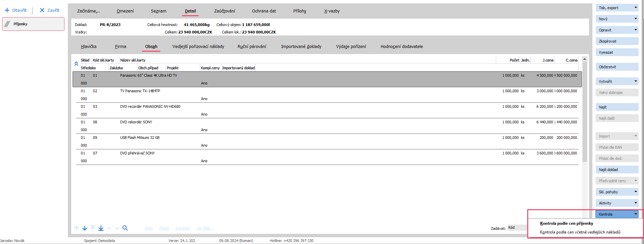Move to next record with down arrow
Image resolution: width=644 pixels, height=244 pixels.
pyautogui.click(x=85, y=228)
